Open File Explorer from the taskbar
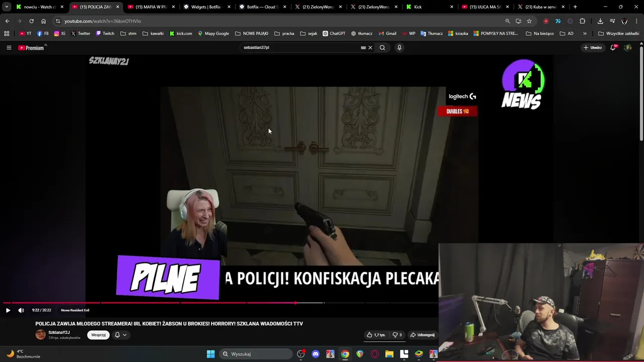This screenshot has height=362, width=644. click(389, 354)
